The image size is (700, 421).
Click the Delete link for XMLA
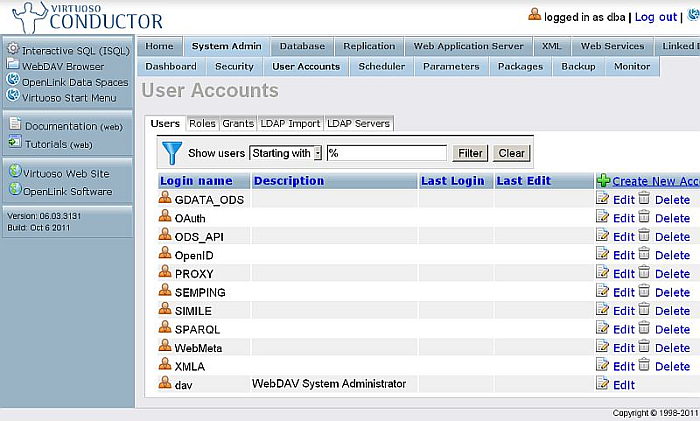point(672,367)
